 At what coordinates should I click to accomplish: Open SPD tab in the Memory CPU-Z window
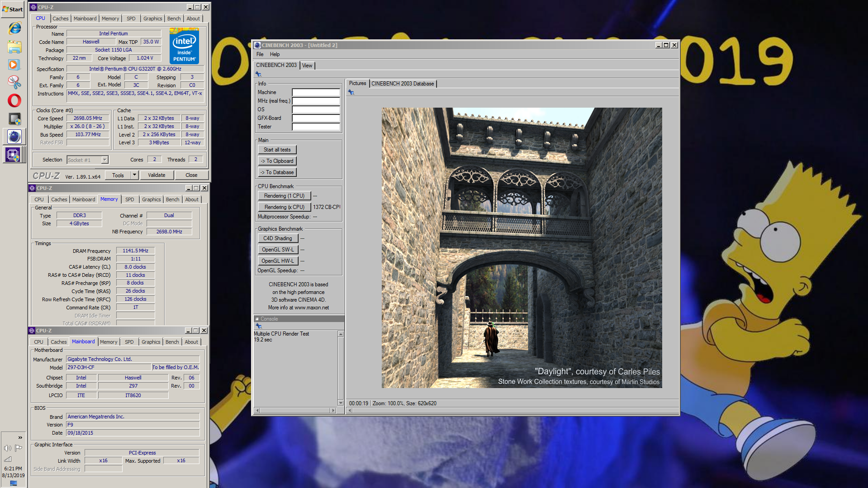[129, 199]
